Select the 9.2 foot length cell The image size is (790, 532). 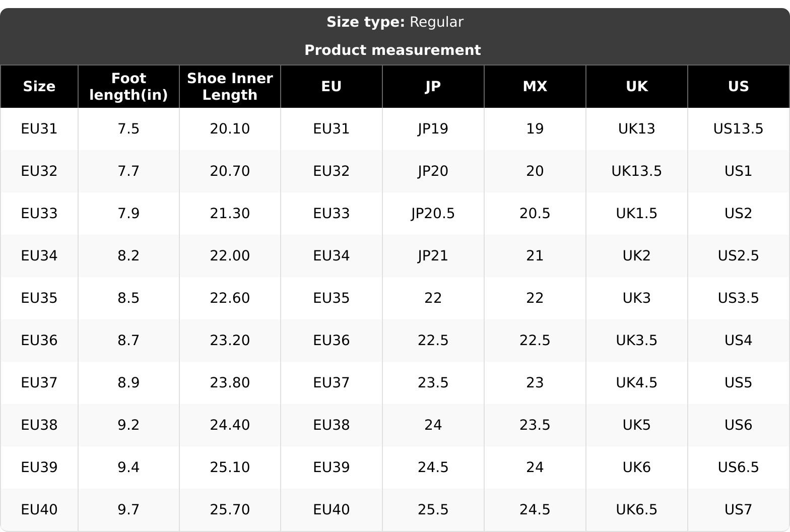click(128, 425)
